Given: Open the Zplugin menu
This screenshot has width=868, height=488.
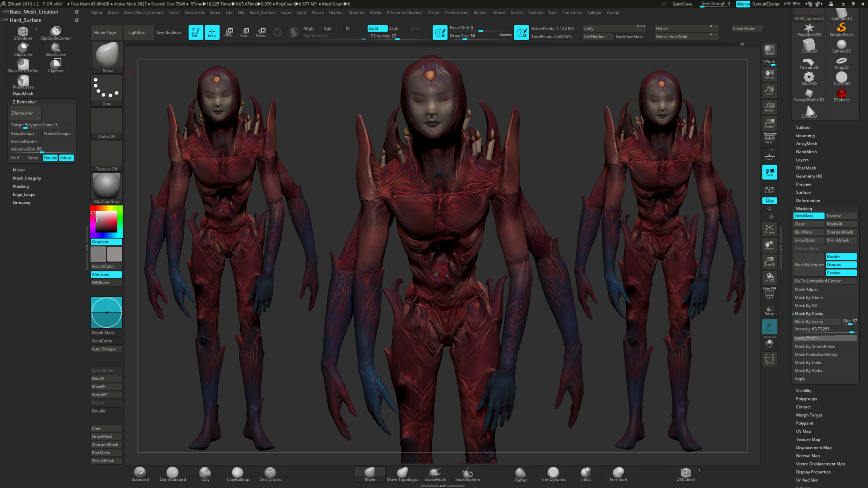Looking at the screenshot, I should (594, 12).
